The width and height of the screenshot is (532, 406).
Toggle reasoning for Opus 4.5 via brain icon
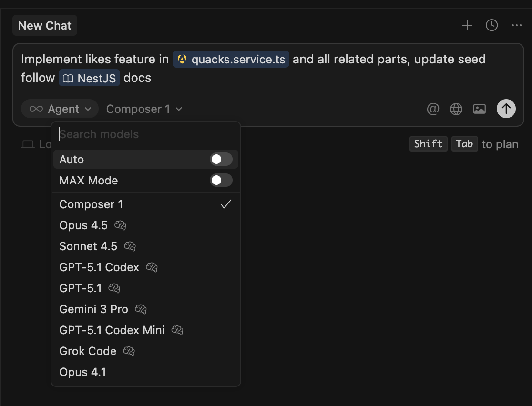(x=119, y=225)
